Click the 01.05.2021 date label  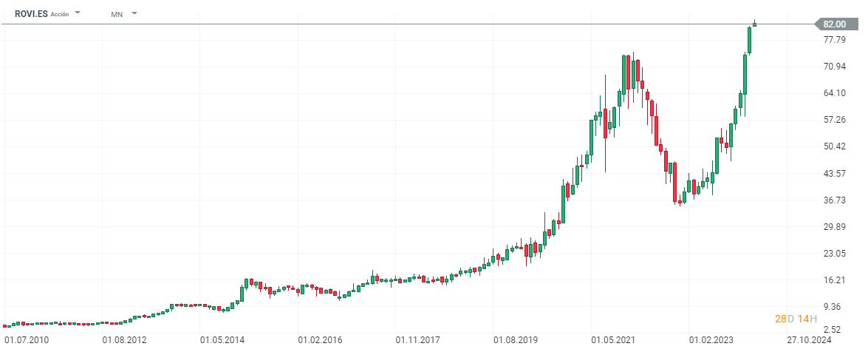coord(615,341)
